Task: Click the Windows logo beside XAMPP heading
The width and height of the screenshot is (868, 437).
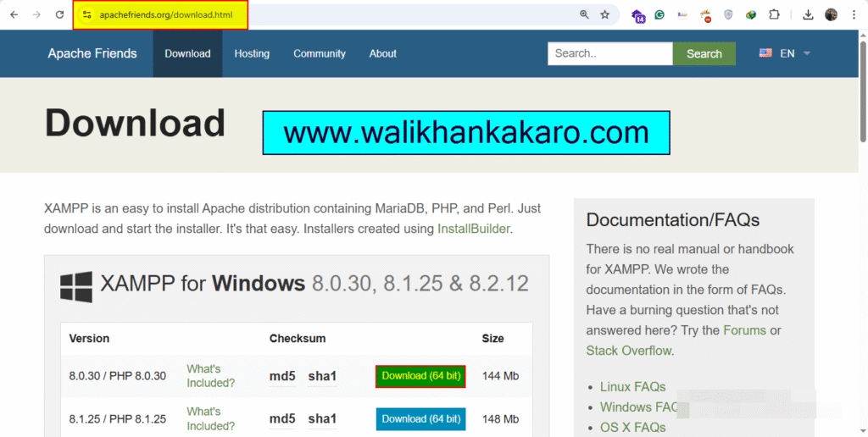Action: click(x=76, y=286)
